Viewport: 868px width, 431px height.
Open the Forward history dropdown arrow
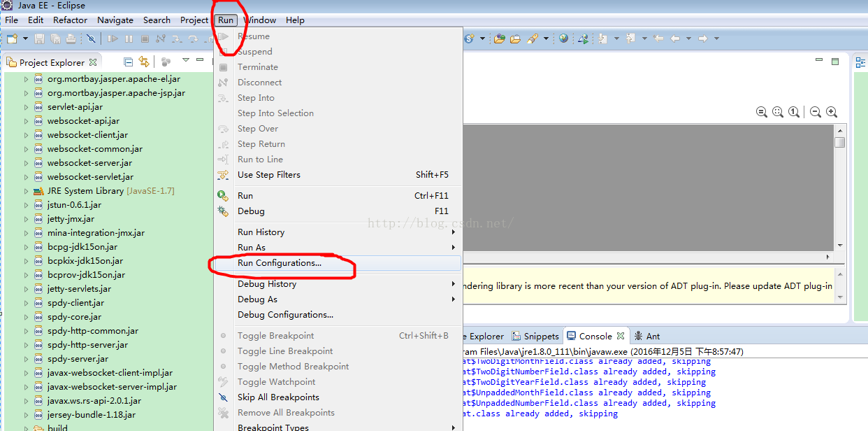click(x=716, y=38)
